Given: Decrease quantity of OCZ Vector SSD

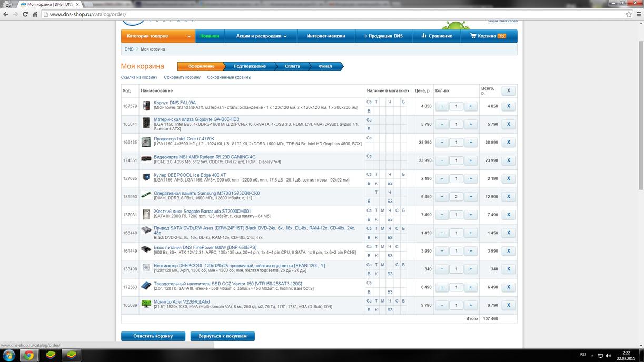Looking at the screenshot, I should click(442, 287).
